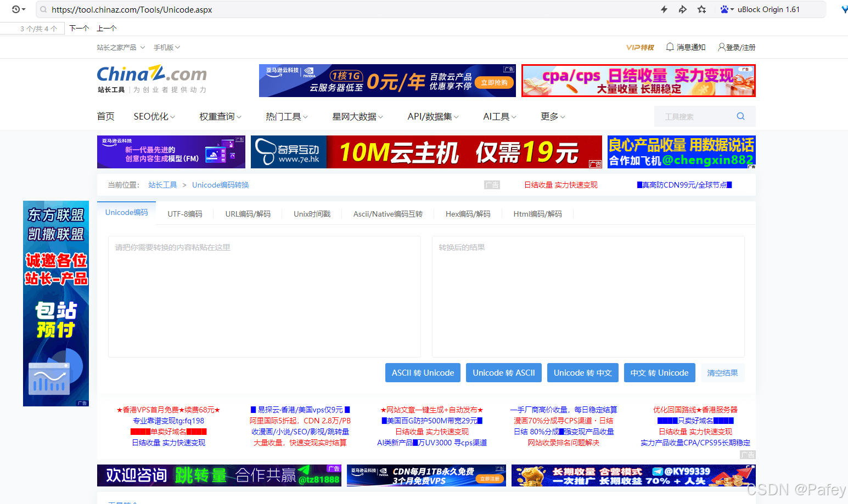Viewport: 848px width, 504px height.
Task: Open 优化回国路线 香港服务器 link
Action: (x=695, y=410)
